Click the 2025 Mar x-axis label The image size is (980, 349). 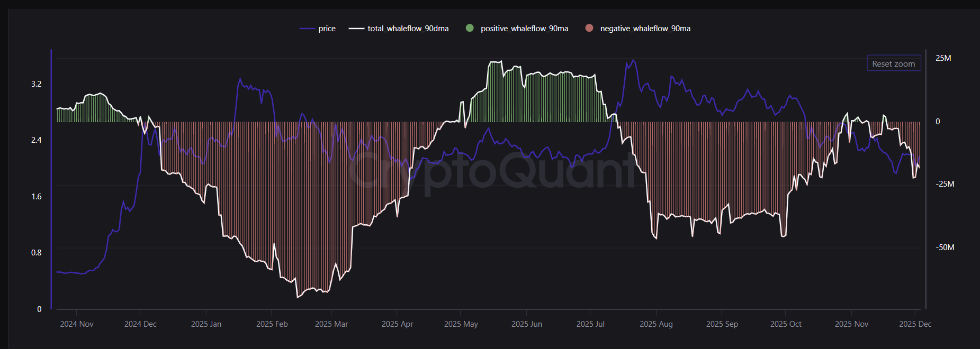tap(331, 324)
